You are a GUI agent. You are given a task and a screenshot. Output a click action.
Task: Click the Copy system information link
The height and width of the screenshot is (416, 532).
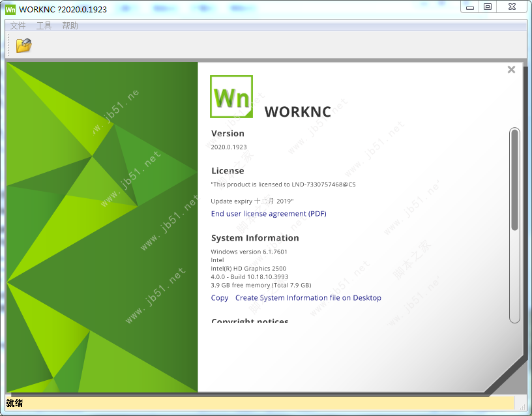click(220, 298)
